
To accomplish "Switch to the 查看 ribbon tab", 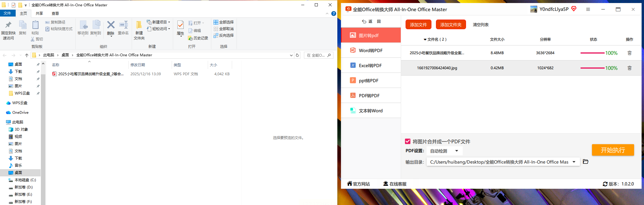I will pos(55,13).
